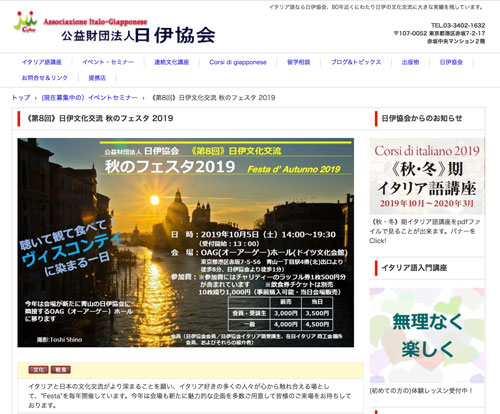This screenshot has height=414, width=500.
Task: Click the 公益財団法人日伊協会 site title
Action: click(x=138, y=35)
